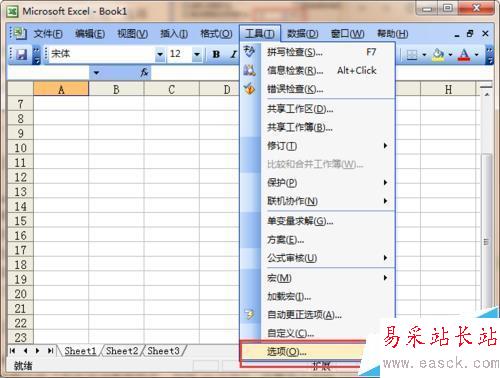Click the Excel icon in title bar
500x378 pixels.
coord(13,12)
